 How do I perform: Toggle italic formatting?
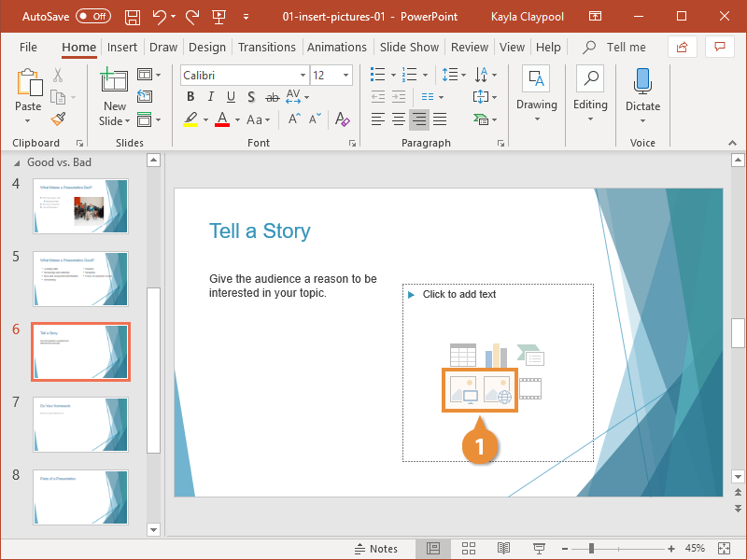click(x=210, y=96)
